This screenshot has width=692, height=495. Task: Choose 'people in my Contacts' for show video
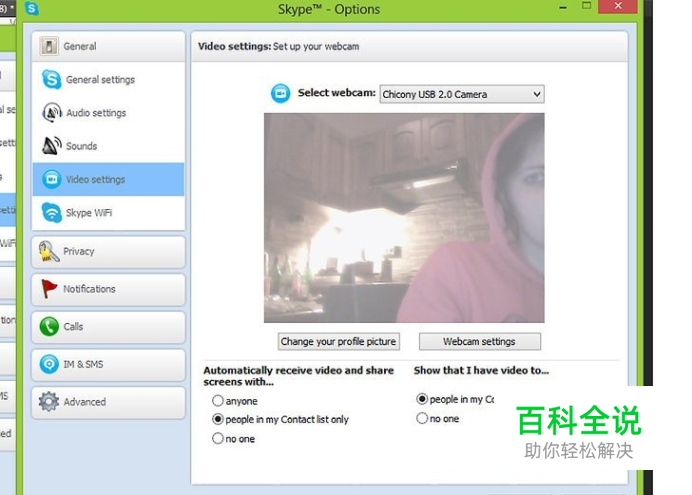point(422,399)
